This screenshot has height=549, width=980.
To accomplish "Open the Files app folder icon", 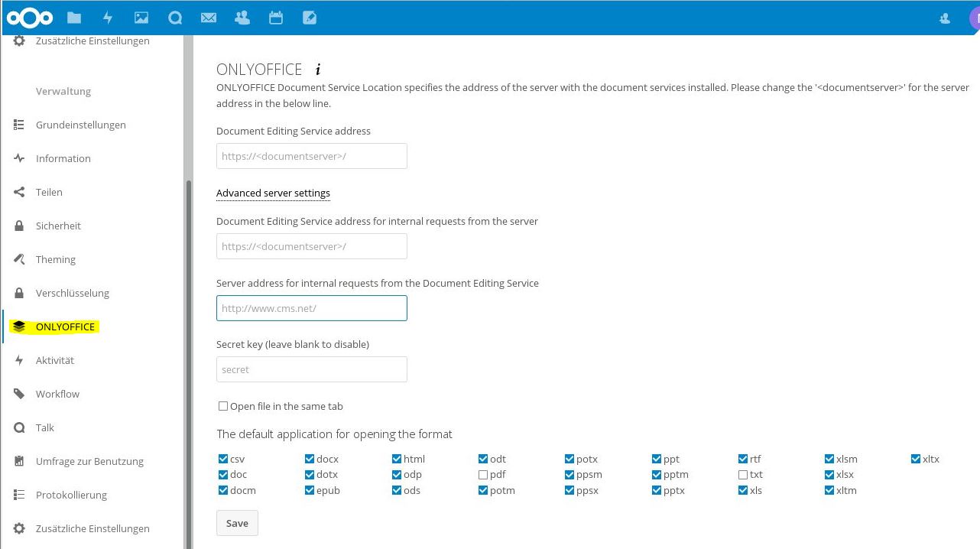I will [74, 18].
